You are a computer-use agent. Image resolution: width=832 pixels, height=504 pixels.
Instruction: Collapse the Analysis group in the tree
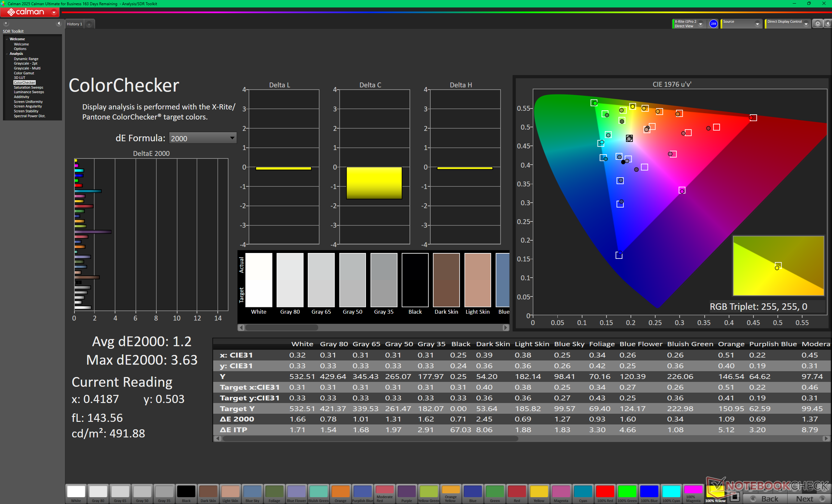7,54
